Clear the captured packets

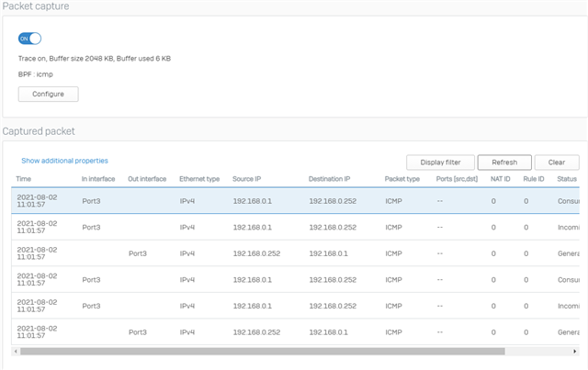(x=557, y=163)
